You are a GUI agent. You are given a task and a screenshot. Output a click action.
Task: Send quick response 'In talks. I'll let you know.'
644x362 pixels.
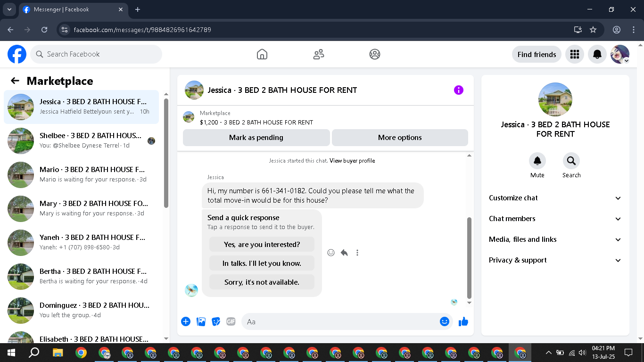[x=262, y=263]
